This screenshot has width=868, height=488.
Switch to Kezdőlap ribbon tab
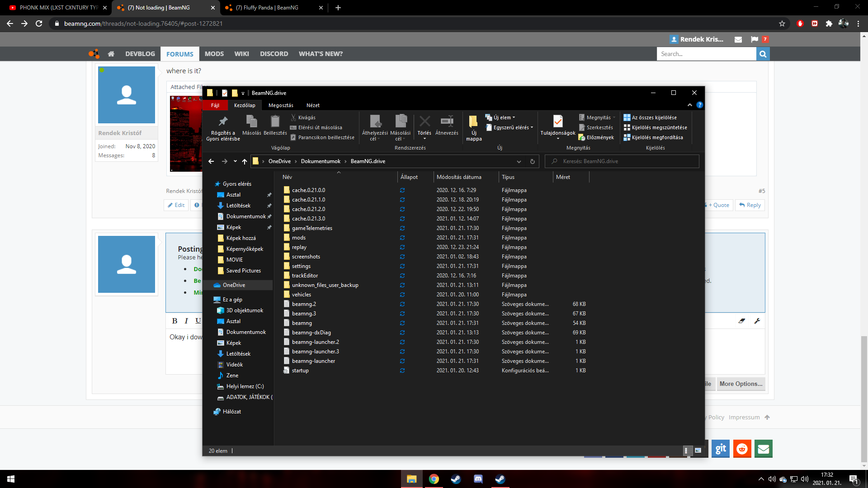coord(245,105)
